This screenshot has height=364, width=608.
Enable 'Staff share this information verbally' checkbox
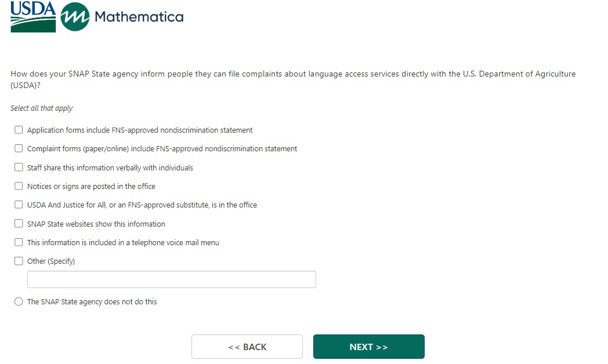click(x=19, y=168)
